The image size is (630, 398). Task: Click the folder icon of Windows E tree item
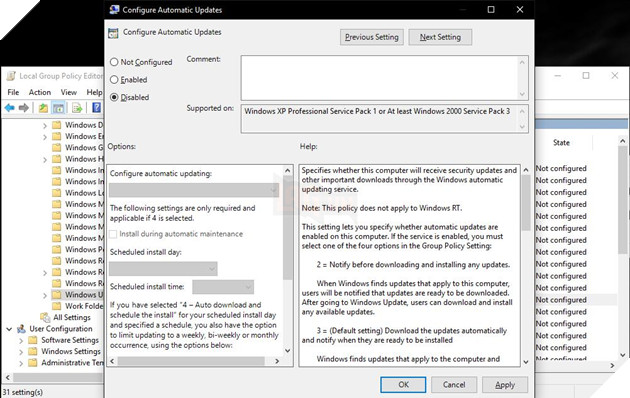57,136
